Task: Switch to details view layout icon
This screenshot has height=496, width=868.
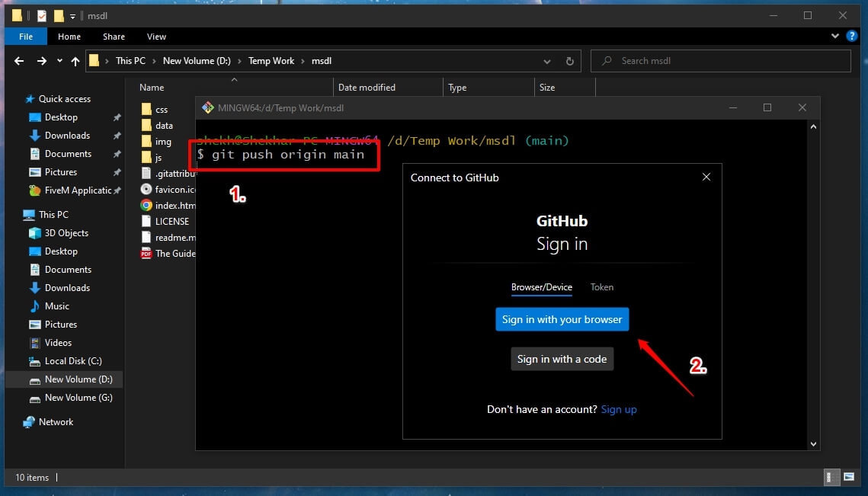Action: [831, 477]
